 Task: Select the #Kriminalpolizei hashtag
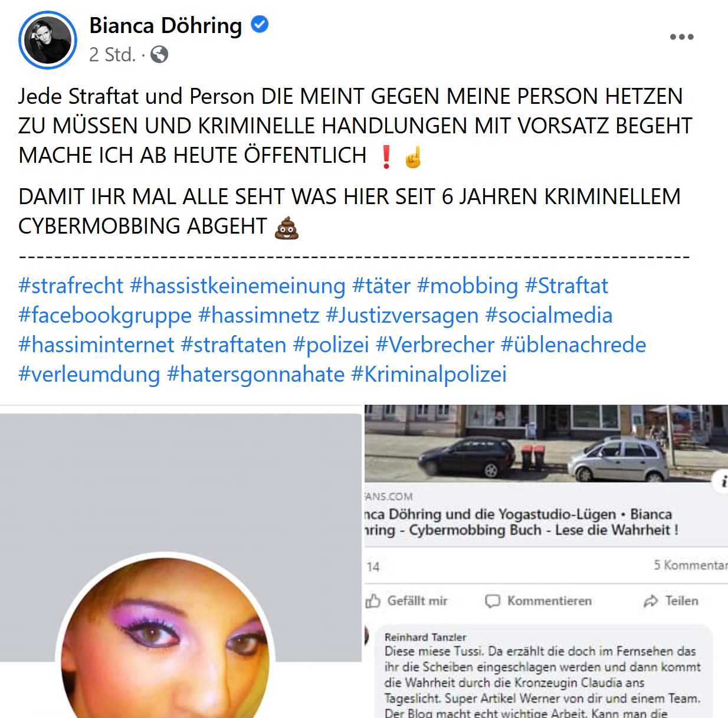(x=429, y=374)
